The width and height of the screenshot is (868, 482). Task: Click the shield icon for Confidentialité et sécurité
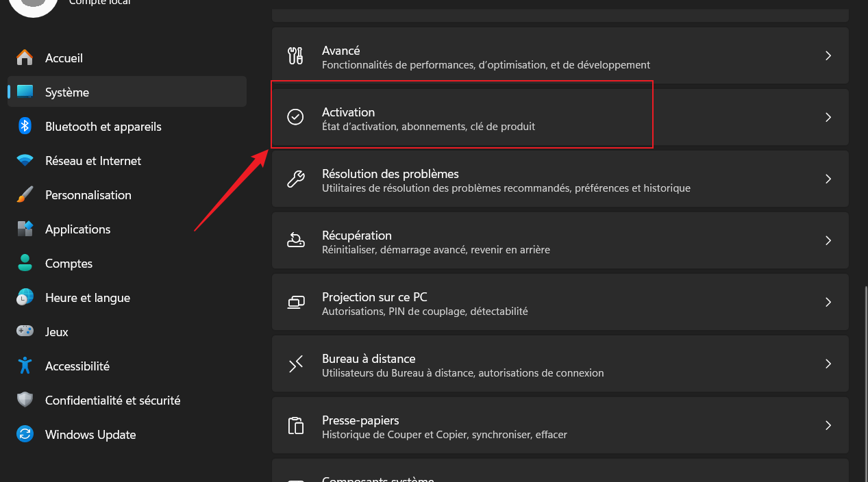25,400
